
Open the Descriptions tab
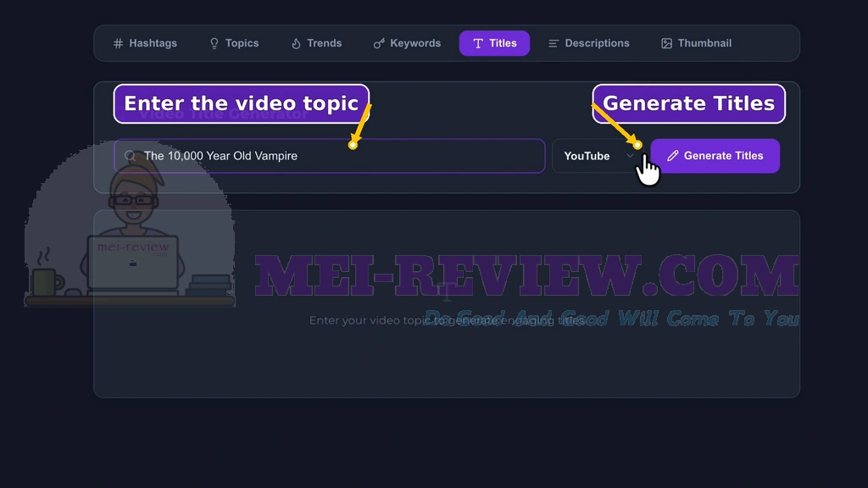589,43
